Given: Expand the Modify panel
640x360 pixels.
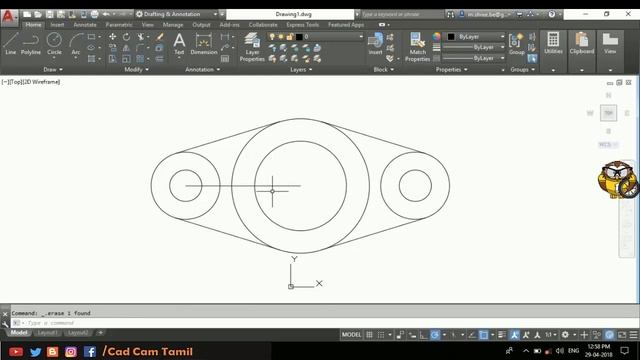Looking at the screenshot, I should click(136, 70).
